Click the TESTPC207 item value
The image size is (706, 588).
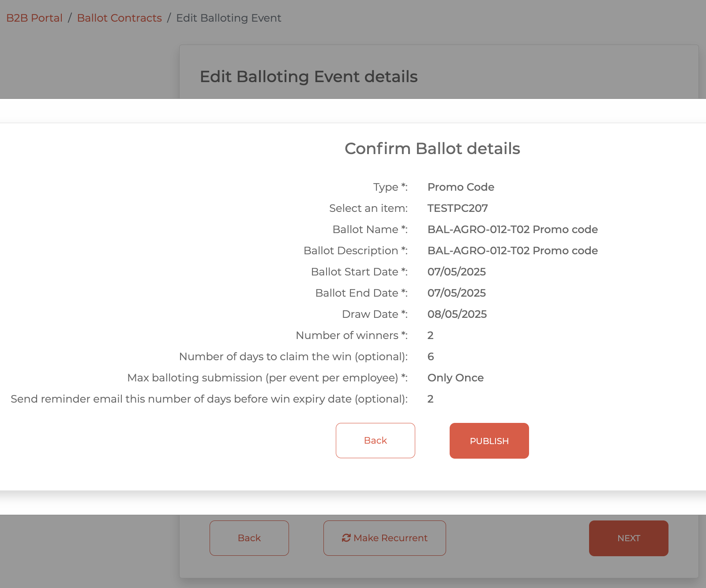pyautogui.click(x=458, y=208)
